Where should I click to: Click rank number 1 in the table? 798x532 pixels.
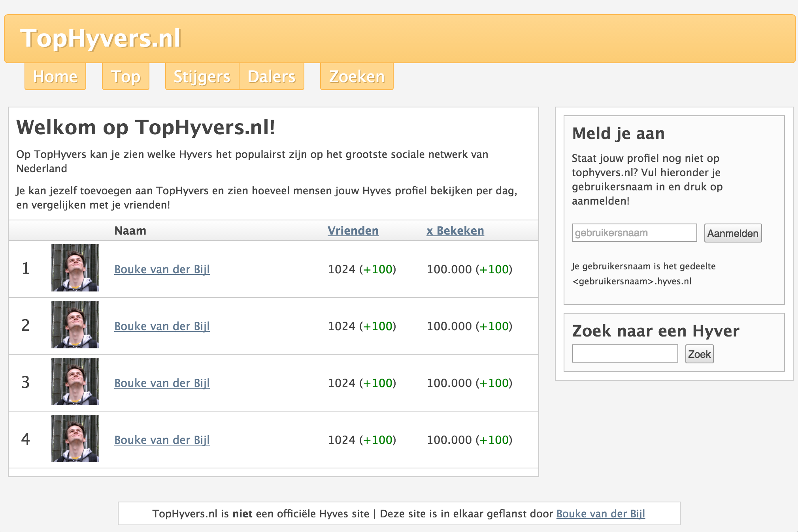click(x=26, y=269)
